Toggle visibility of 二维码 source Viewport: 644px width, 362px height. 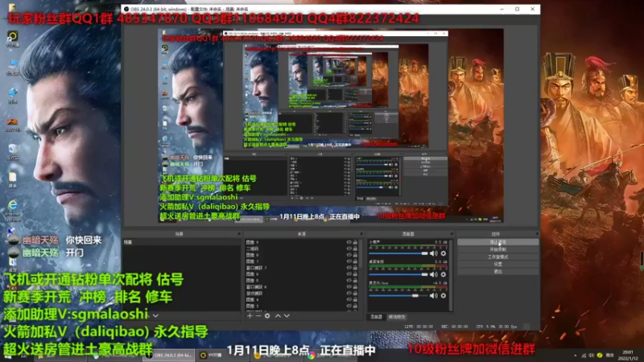(349, 249)
